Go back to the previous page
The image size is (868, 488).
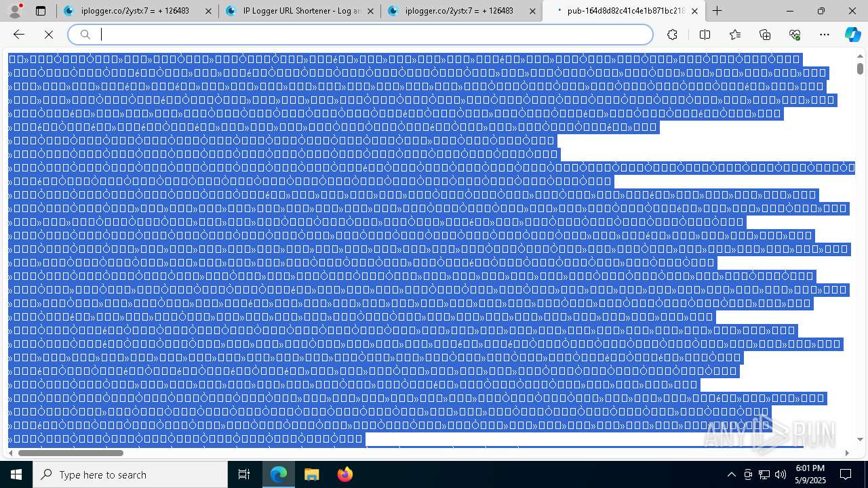(19, 35)
